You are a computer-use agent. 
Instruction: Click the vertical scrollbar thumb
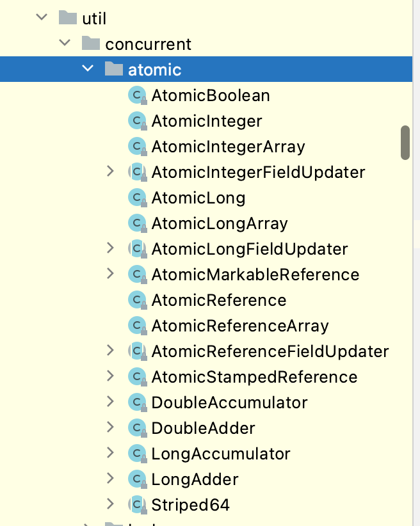pos(405,142)
